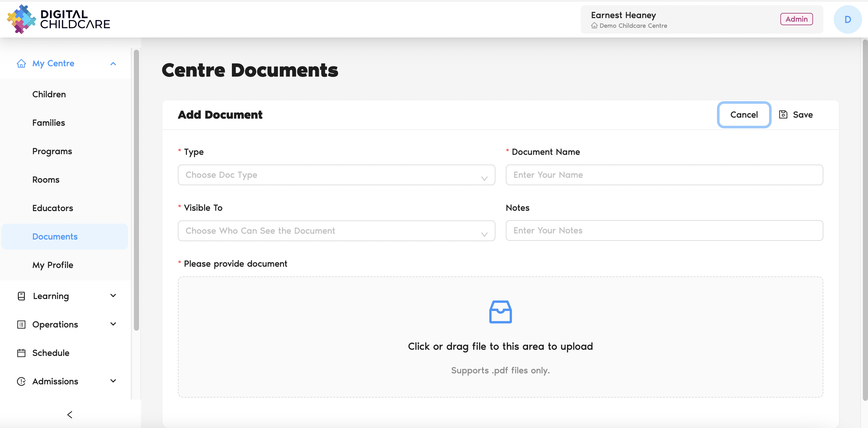Open the Educators sidebar item

tap(53, 208)
